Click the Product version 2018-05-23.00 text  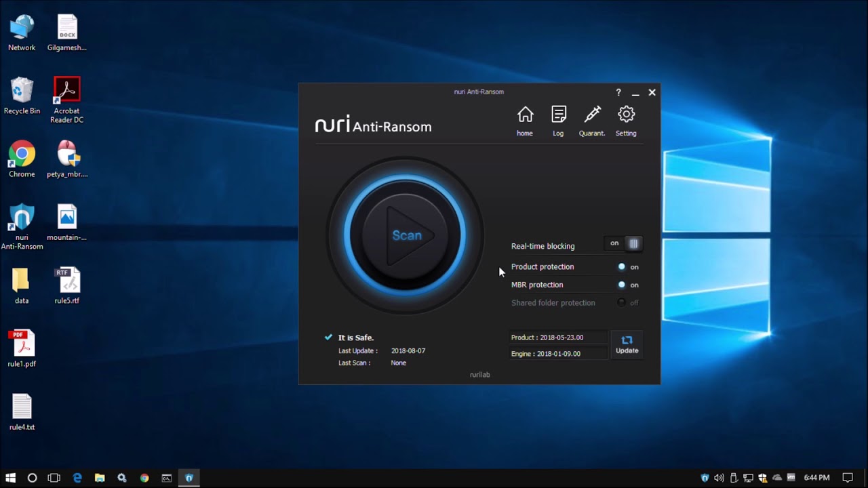tap(547, 338)
